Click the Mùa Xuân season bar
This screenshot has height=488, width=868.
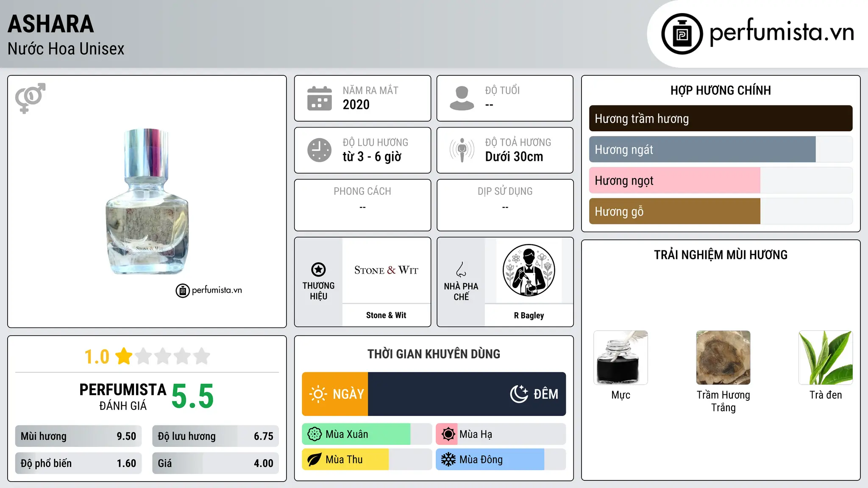point(367,434)
